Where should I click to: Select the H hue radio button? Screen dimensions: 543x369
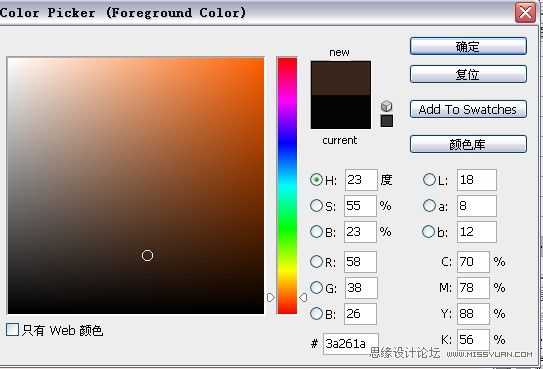[x=317, y=179]
